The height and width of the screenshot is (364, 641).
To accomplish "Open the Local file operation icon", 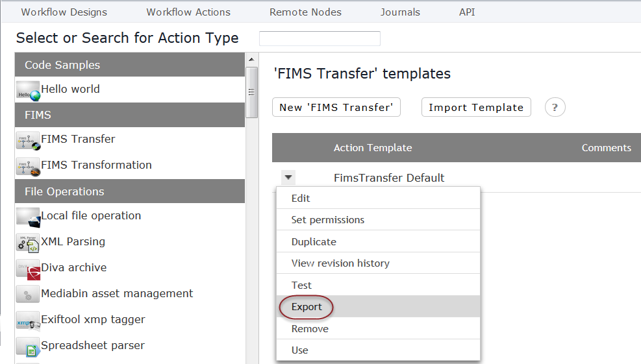I will click(28, 217).
